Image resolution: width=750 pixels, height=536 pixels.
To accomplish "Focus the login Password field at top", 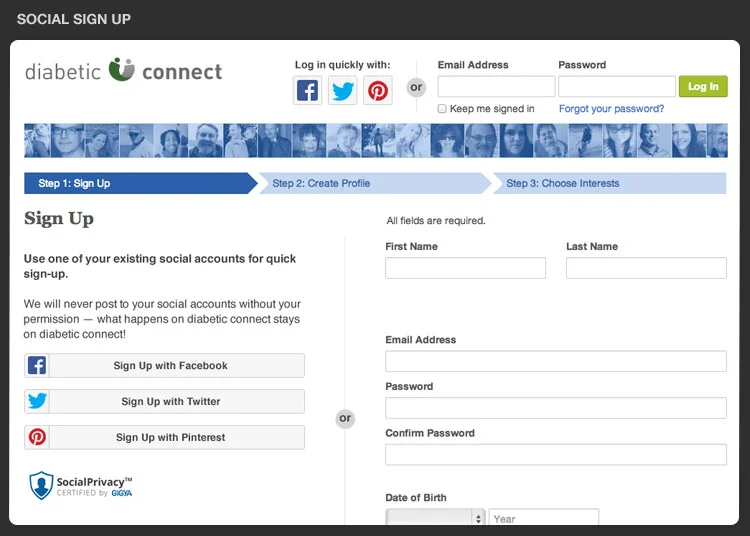I will pyautogui.click(x=617, y=87).
